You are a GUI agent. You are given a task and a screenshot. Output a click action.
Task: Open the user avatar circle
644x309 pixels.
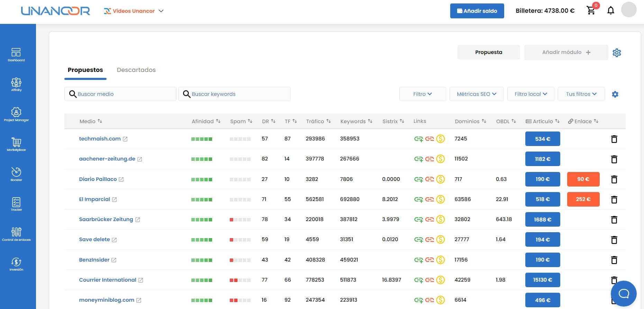(x=629, y=10)
